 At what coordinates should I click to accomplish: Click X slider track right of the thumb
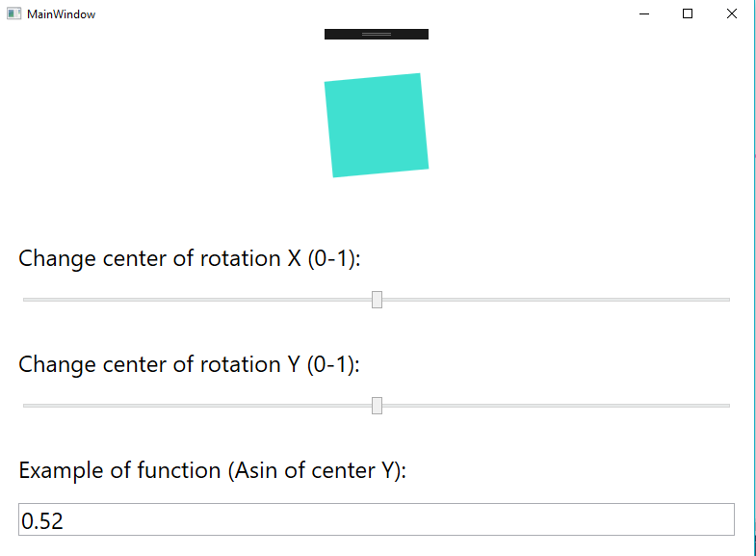[x=557, y=300]
